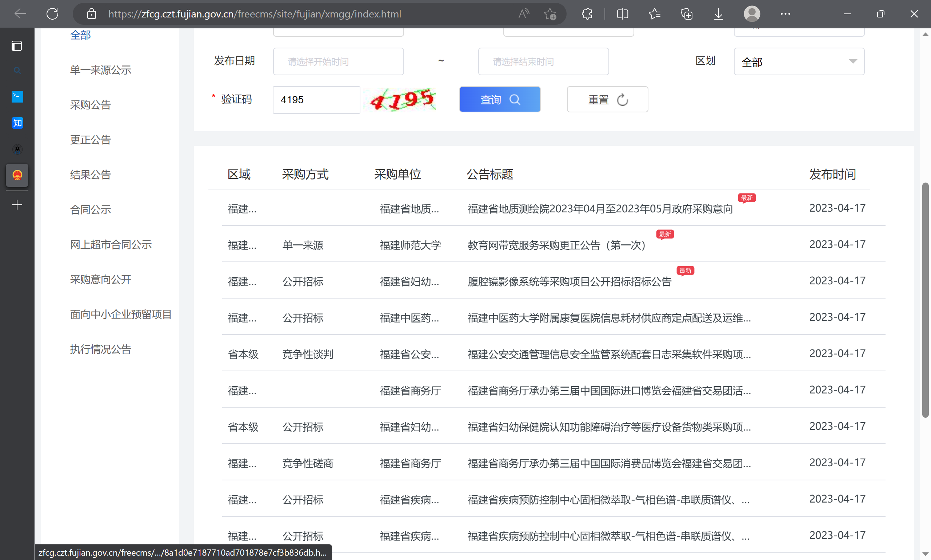Click 单一来源 procurement method cell

(303, 245)
